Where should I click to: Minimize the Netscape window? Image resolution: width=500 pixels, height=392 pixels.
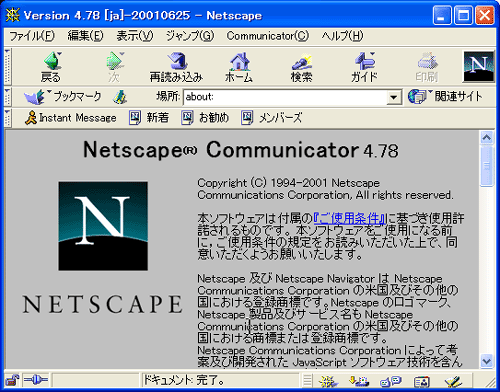[442, 15]
